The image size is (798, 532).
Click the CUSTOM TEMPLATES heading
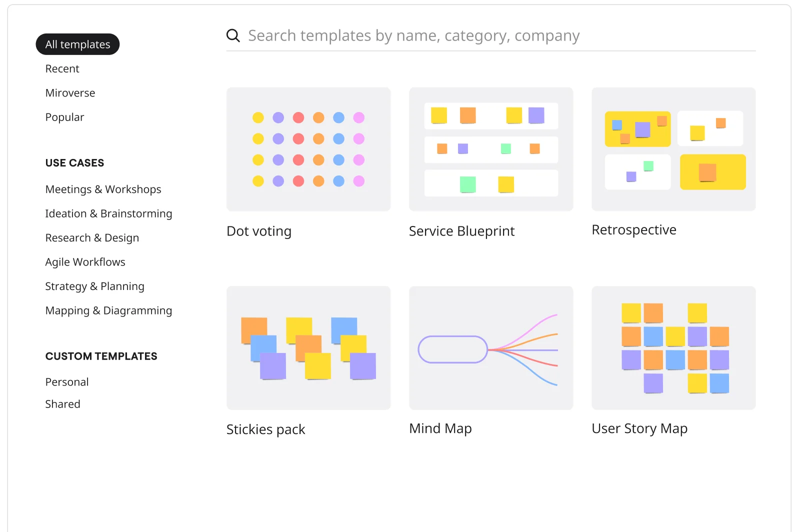click(101, 356)
